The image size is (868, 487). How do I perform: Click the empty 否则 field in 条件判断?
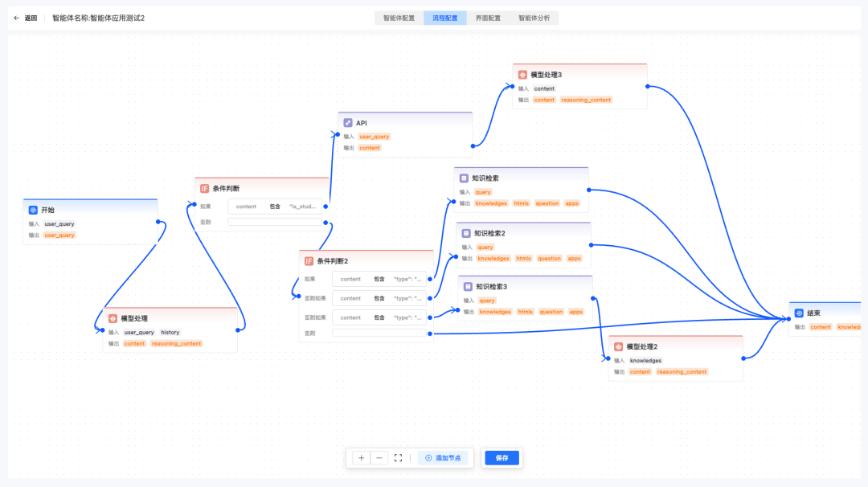point(275,222)
